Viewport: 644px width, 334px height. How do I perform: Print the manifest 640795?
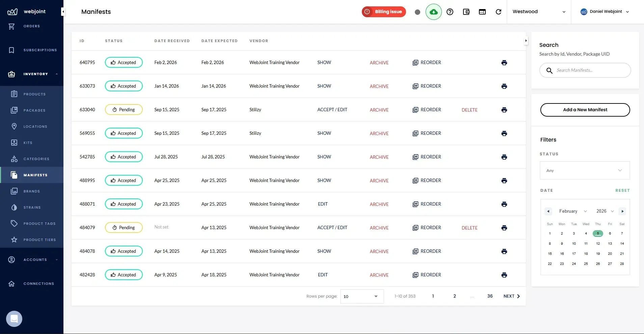[x=504, y=63]
